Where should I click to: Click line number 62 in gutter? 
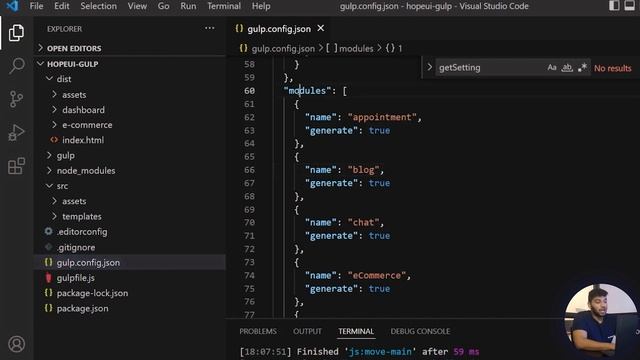249,117
